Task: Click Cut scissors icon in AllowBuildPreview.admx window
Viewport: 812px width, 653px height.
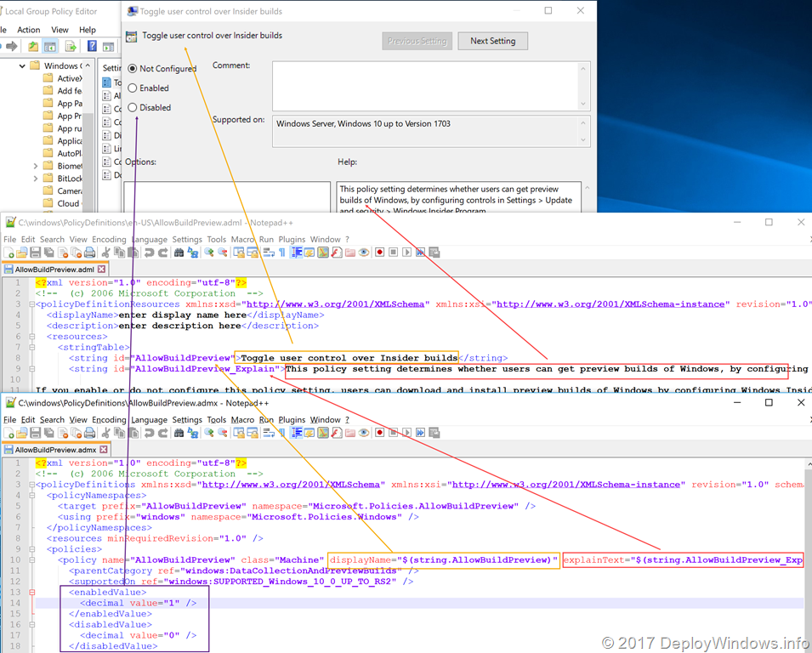Action: tap(107, 433)
